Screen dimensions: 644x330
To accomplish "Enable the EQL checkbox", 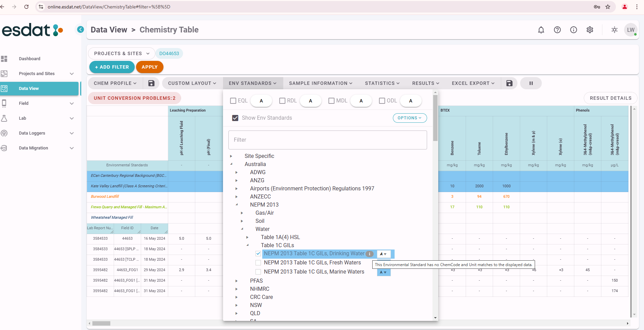I will coord(233,101).
